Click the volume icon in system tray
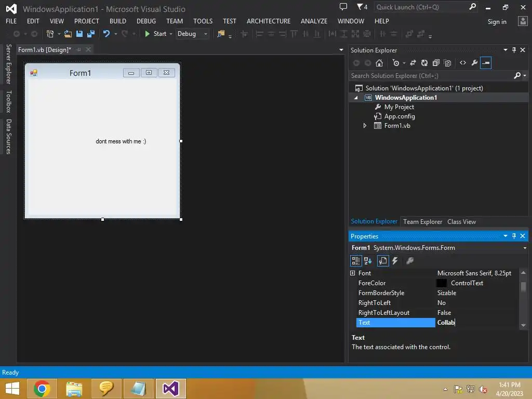Image resolution: width=532 pixels, height=399 pixels. (x=483, y=389)
